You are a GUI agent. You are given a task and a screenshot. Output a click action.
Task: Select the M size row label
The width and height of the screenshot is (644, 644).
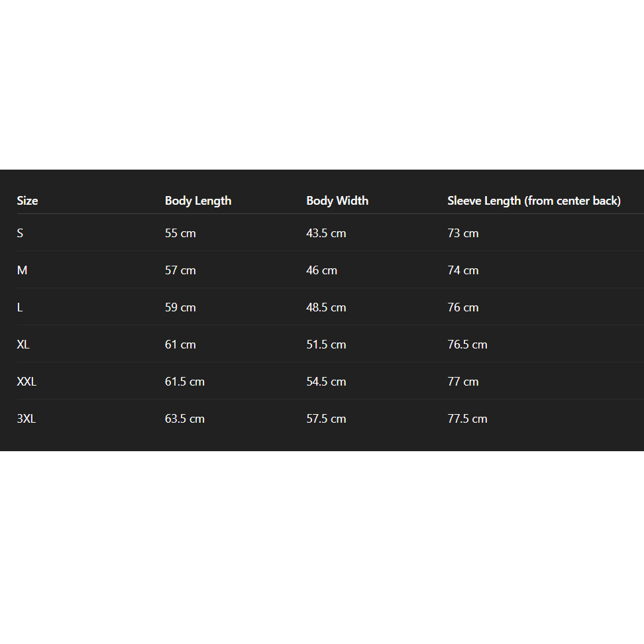[22, 270]
